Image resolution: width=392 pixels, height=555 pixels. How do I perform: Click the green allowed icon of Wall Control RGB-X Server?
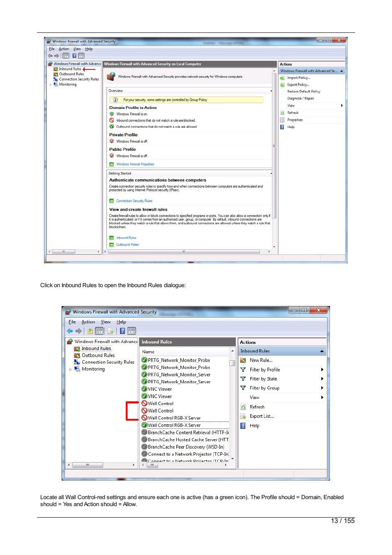[x=144, y=425]
